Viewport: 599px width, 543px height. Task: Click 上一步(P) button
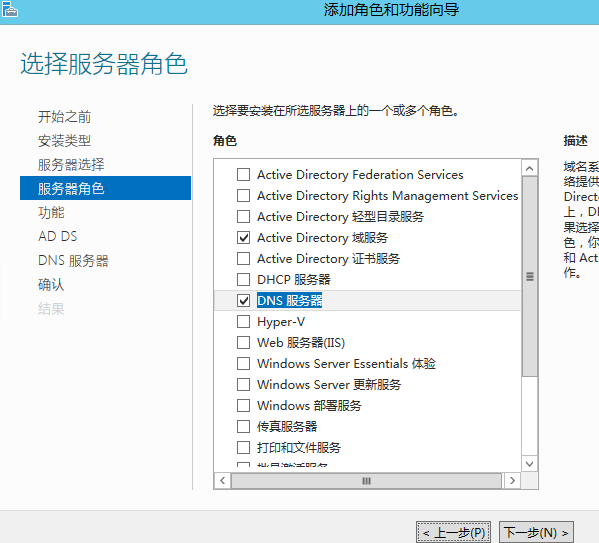(453, 532)
